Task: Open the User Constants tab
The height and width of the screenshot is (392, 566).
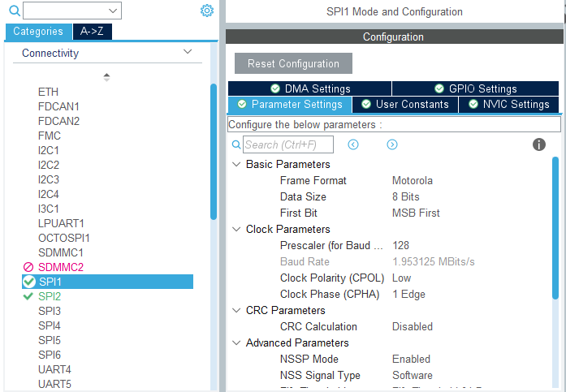Action: [x=405, y=105]
